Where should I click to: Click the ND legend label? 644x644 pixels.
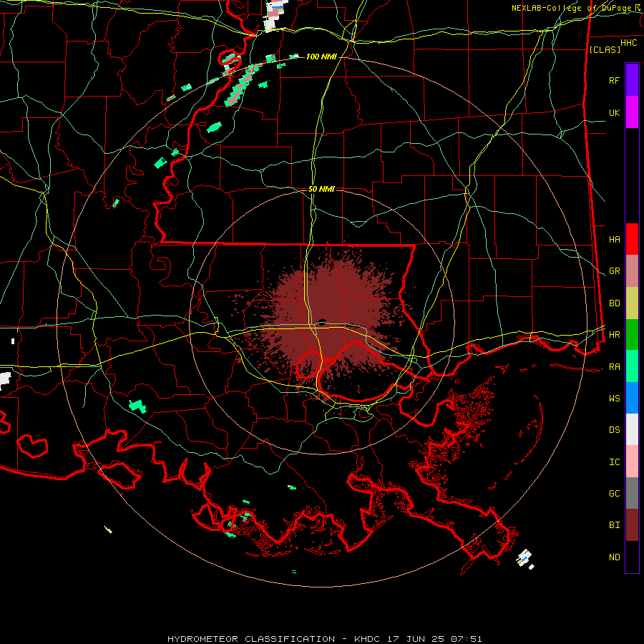(614, 557)
